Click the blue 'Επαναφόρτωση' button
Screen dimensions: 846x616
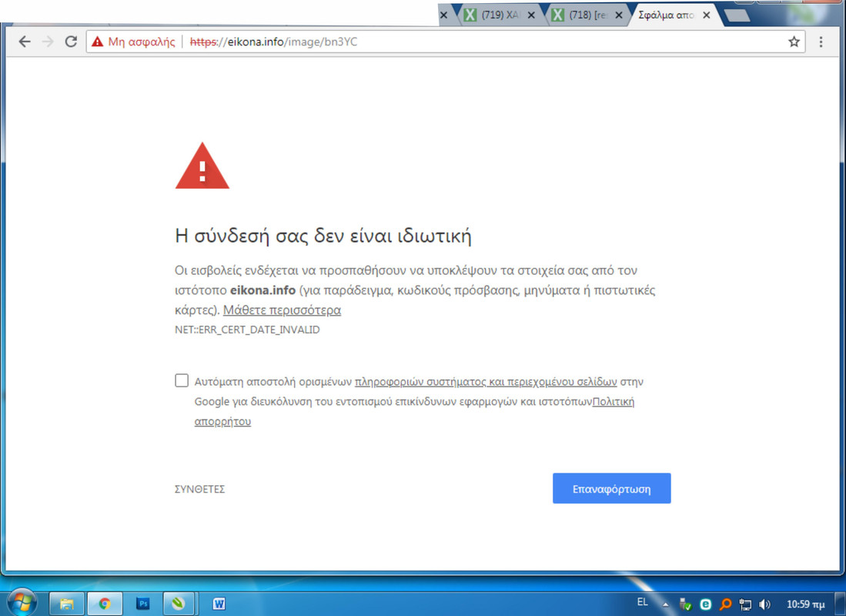[611, 489]
